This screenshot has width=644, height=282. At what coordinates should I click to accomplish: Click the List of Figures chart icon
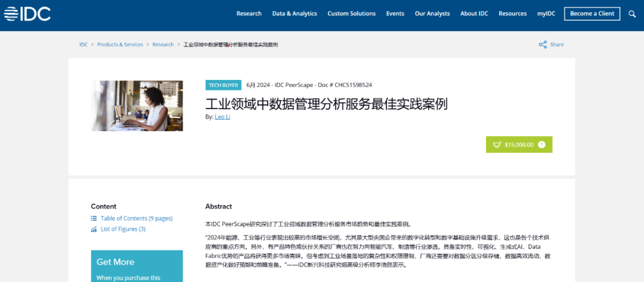click(94, 229)
